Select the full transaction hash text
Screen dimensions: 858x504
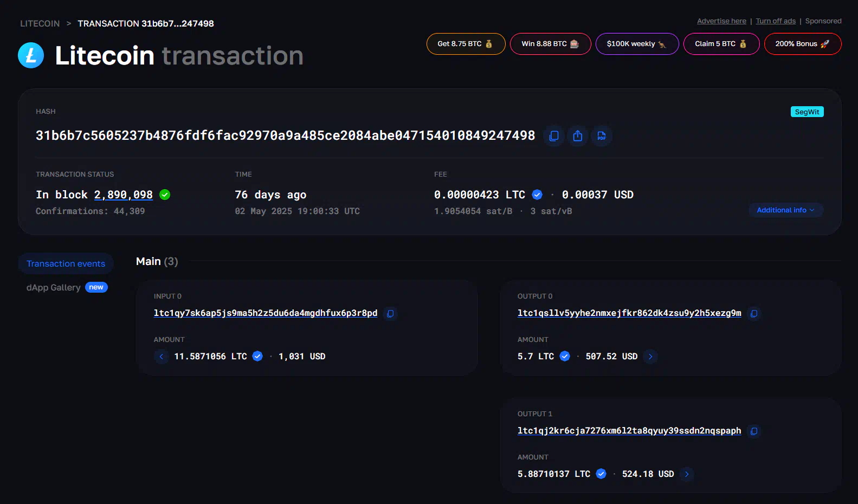tap(285, 135)
